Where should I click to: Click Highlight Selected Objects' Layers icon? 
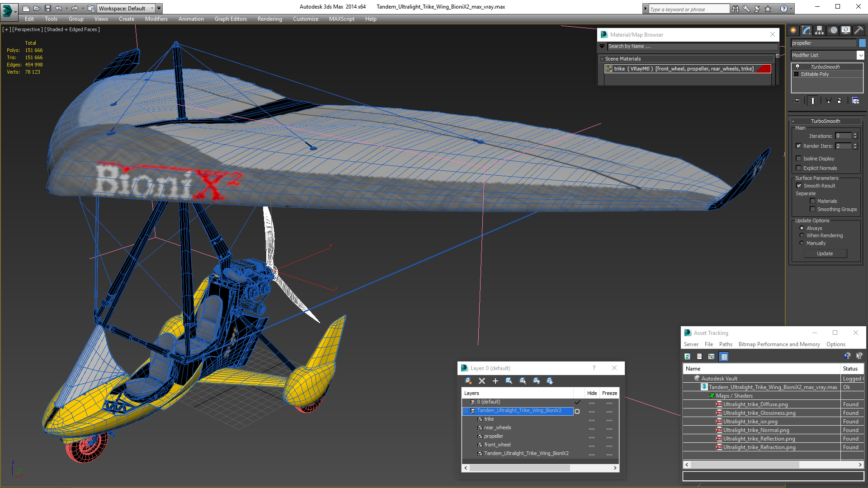(523, 381)
